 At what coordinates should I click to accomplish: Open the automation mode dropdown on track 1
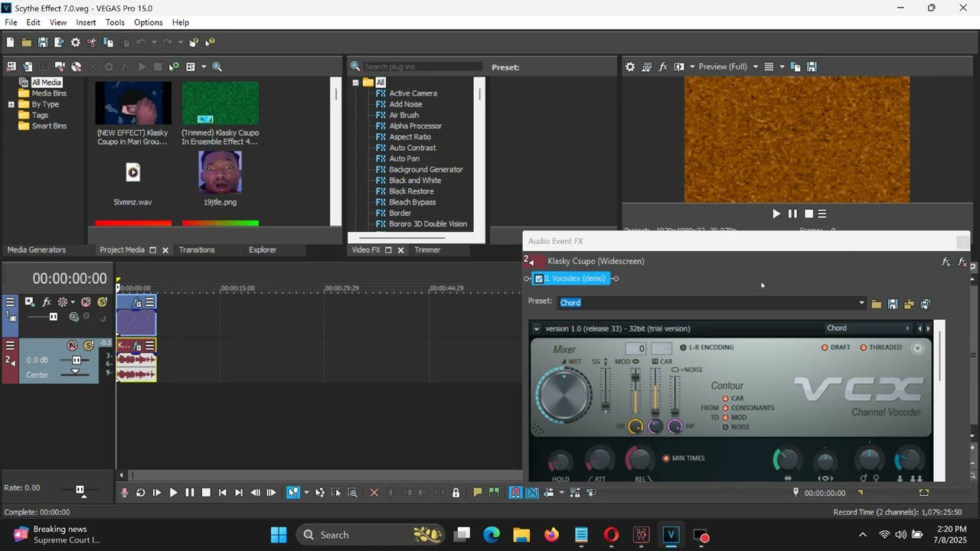click(x=73, y=302)
